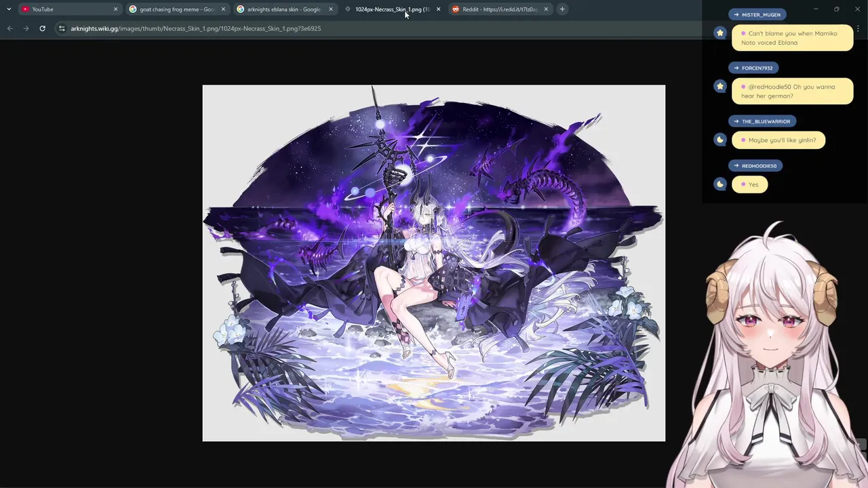Click star badge beside MISTER_MUGEN message
This screenshot has height=488, width=868.
(x=720, y=33)
